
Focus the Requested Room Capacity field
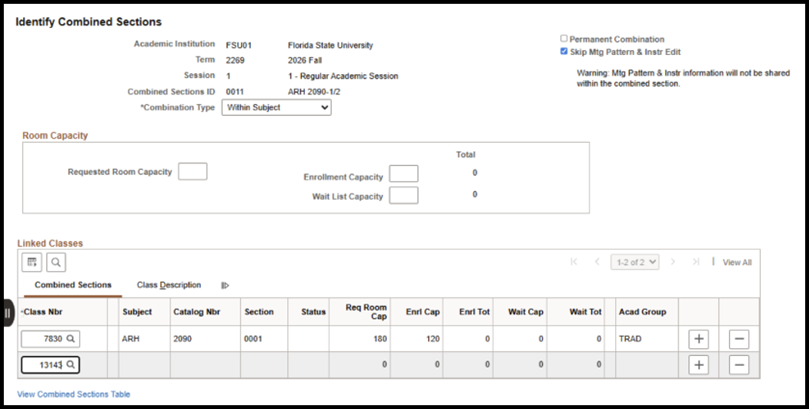click(192, 172)
